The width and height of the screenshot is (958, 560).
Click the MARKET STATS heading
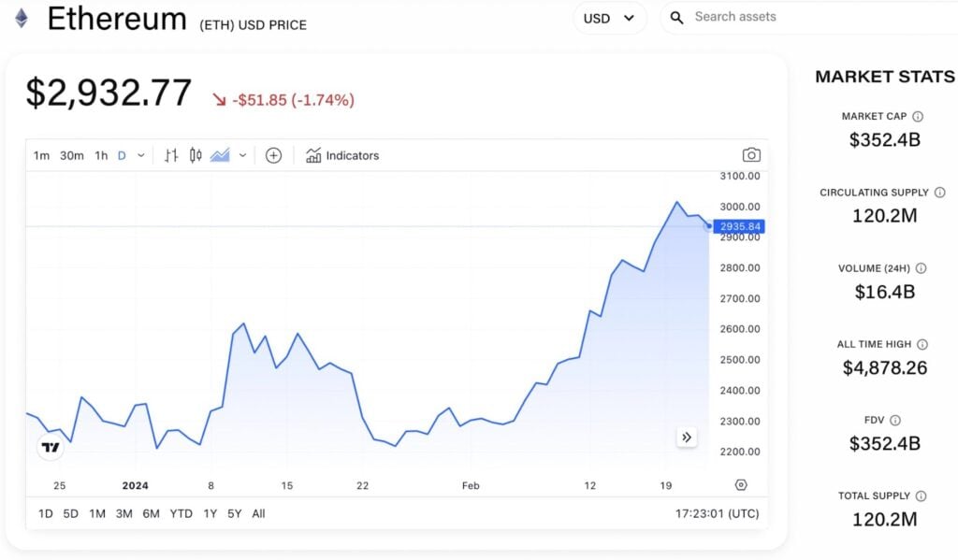[885, 77]
